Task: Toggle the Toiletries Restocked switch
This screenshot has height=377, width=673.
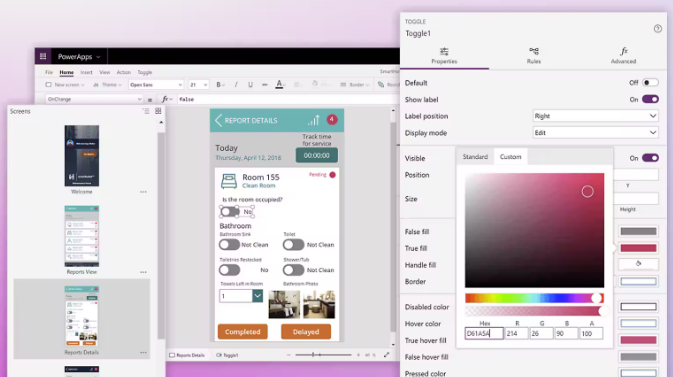Action: (229, 270)
